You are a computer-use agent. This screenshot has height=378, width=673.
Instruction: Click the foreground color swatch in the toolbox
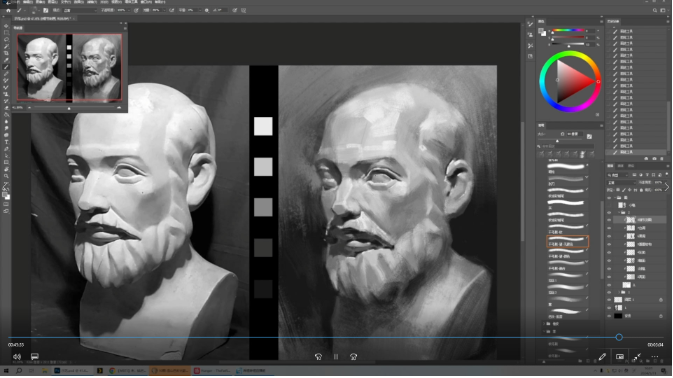click(5, 195)
